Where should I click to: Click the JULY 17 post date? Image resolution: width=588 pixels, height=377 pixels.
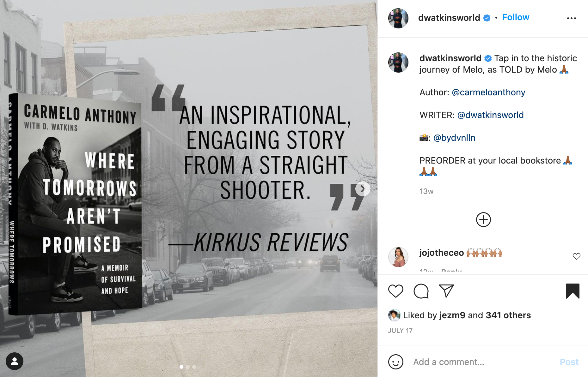(x=400, y=331)
